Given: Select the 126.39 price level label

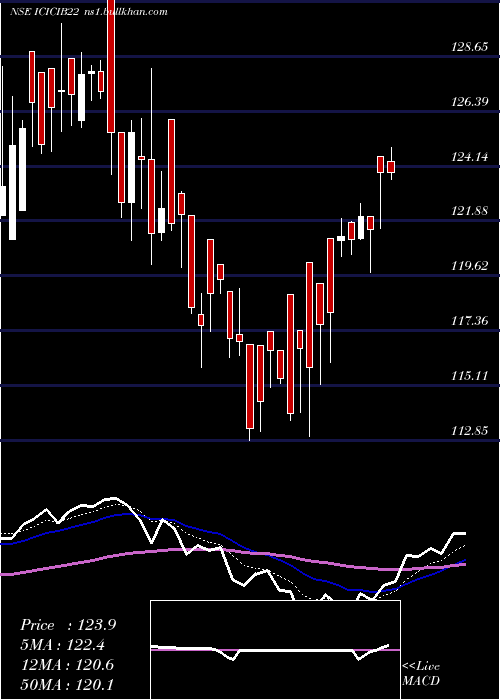Looking at the screenshot, I should (x=470, y=102).
